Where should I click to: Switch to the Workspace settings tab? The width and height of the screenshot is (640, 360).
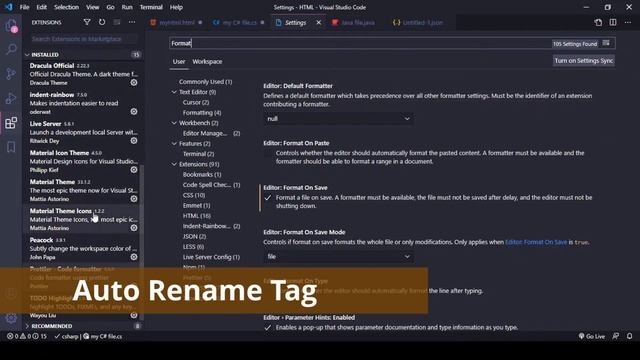(x=207, y=62)
